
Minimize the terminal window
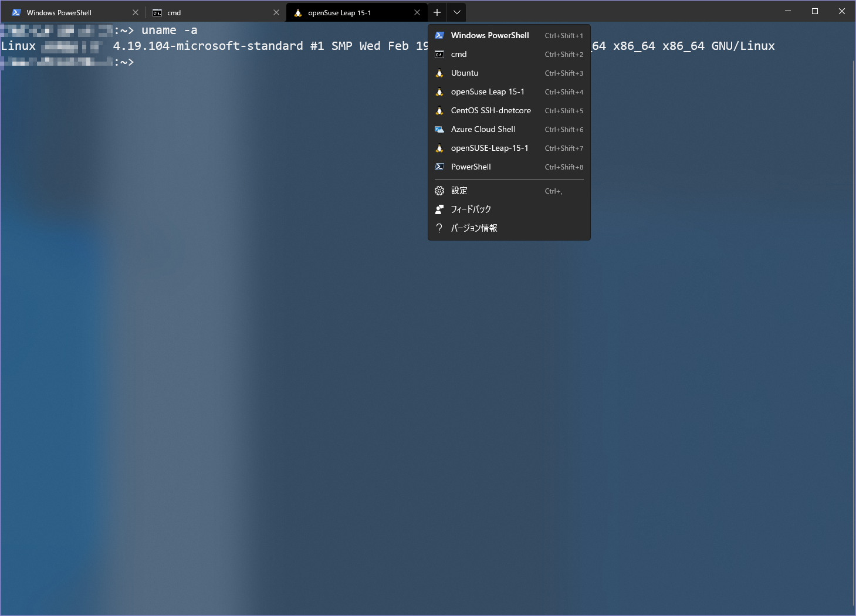point(788,11)
